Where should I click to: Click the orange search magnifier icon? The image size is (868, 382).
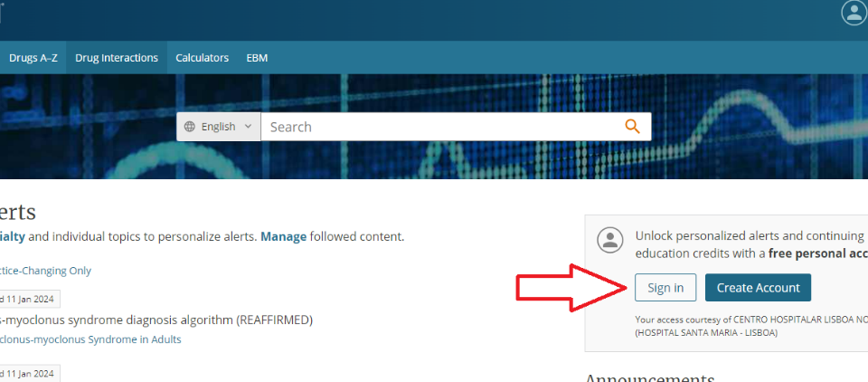[x=632, y=127]
